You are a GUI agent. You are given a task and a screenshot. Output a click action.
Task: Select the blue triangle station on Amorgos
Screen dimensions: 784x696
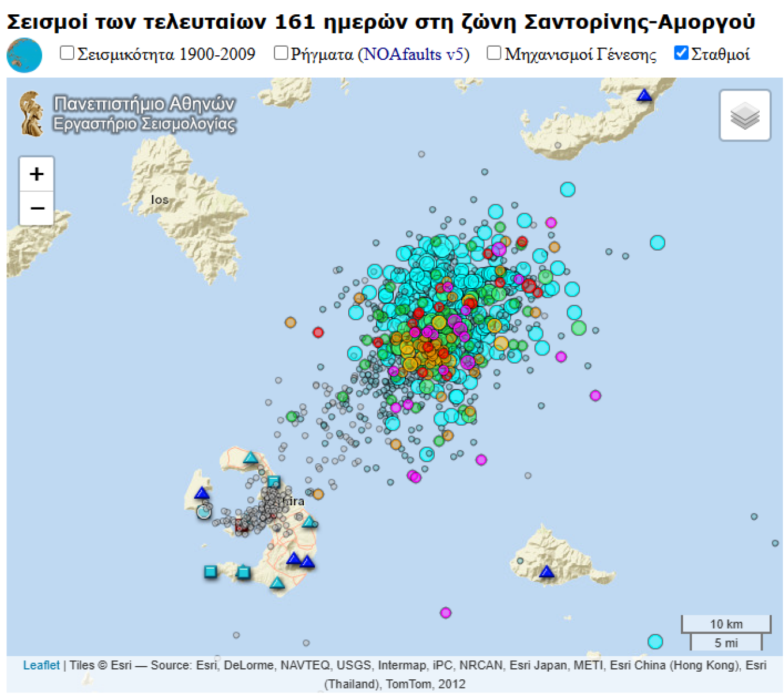[644, 96]
